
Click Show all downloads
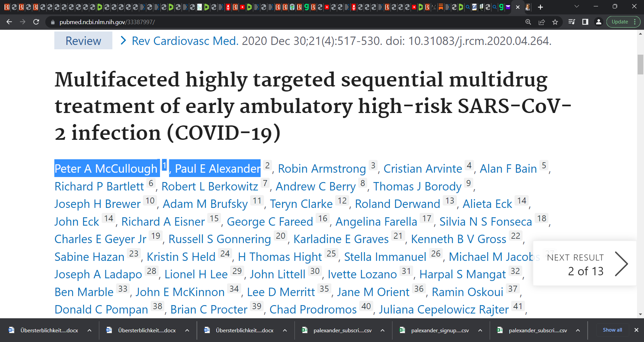point(612,330)
